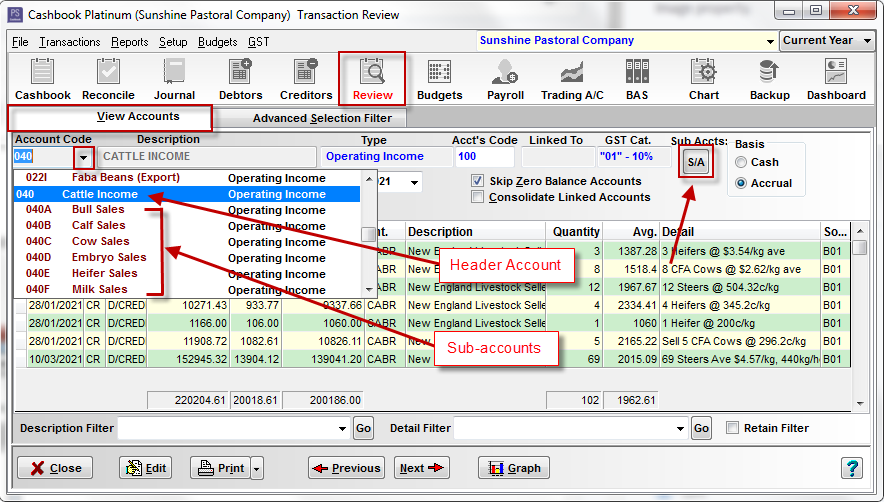884x502 pixels.
Task: Select Cash basis radio button
Action: (741, 162)
